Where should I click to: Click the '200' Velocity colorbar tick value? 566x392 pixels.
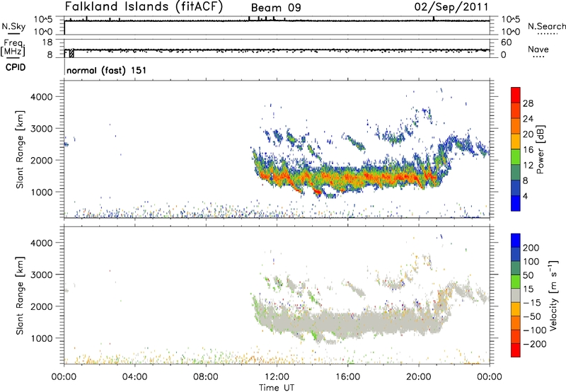point(531,248)
